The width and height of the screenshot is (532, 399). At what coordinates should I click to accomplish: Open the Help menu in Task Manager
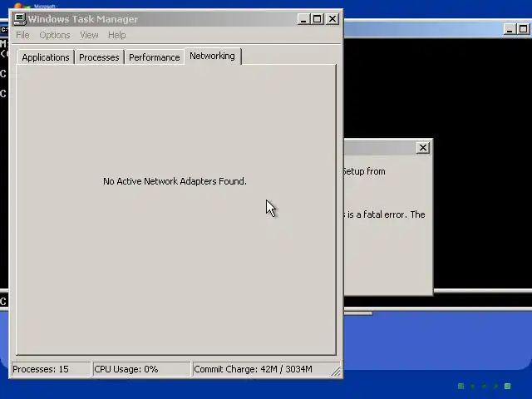click(x=116, y=35)
